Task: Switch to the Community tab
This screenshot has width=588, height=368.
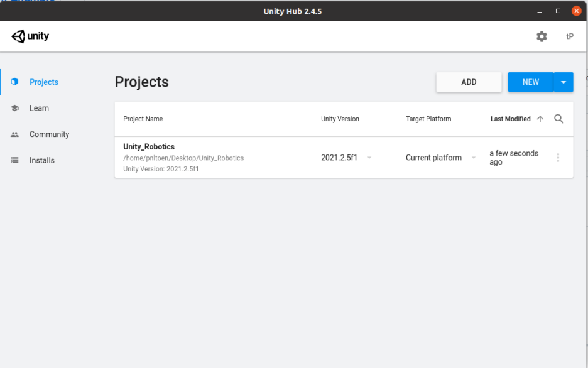Action: [x=49, y=134]
